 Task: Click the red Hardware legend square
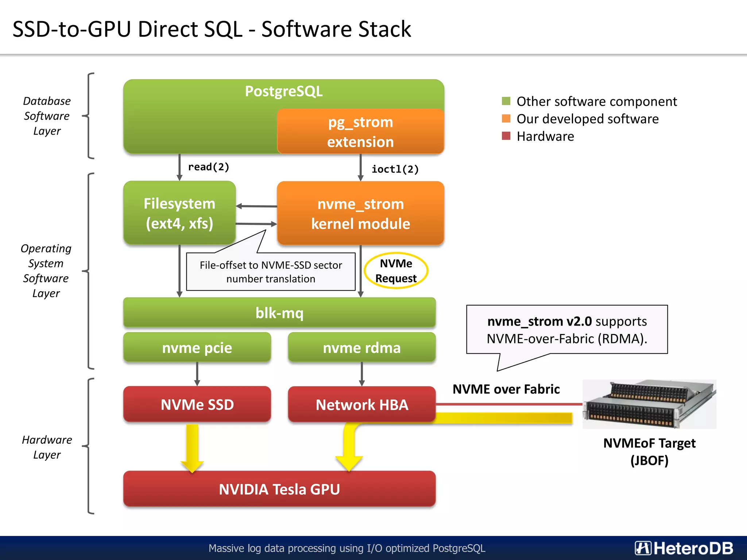(506, 136)
